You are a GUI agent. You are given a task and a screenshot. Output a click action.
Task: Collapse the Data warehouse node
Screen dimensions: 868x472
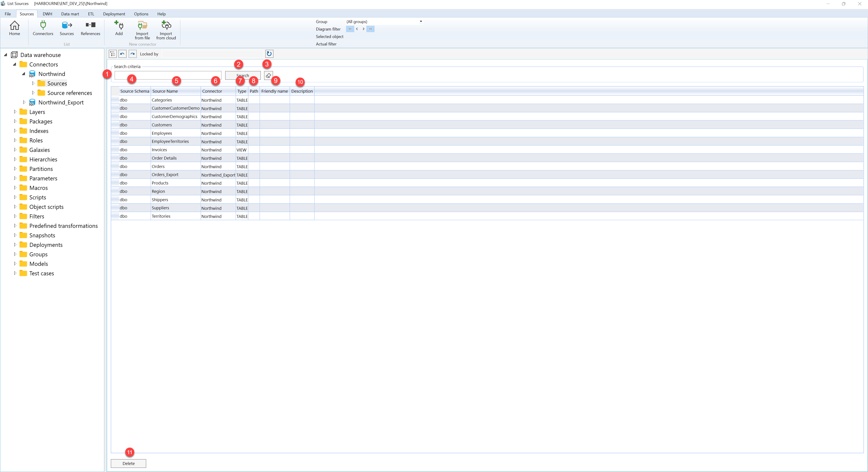coord(5,54)
